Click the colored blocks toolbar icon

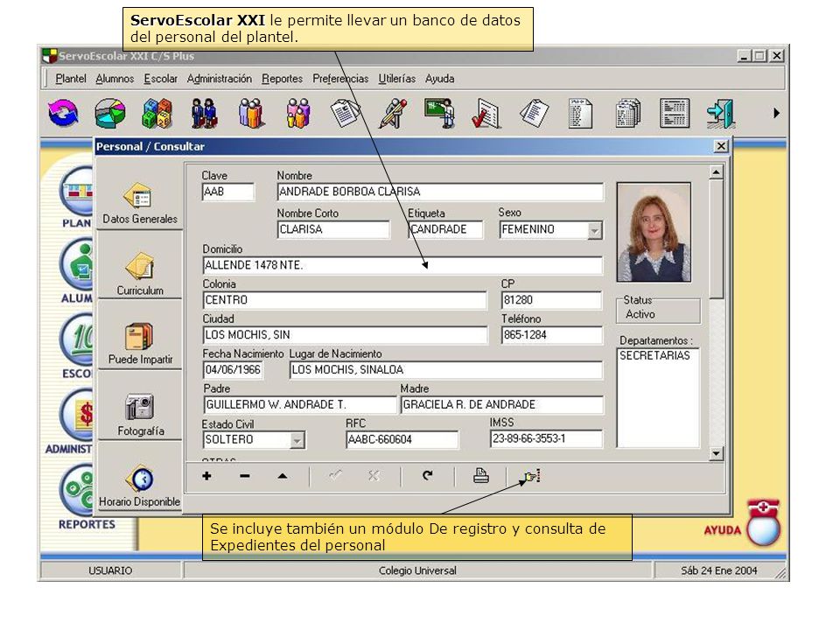157,113
